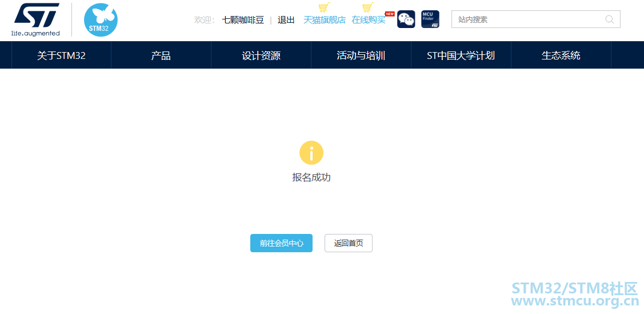Image resolution: width=644 pixels, height=314 pixels.
Task: Open the 天猫旗舰店 link
Action: point(325,19)
